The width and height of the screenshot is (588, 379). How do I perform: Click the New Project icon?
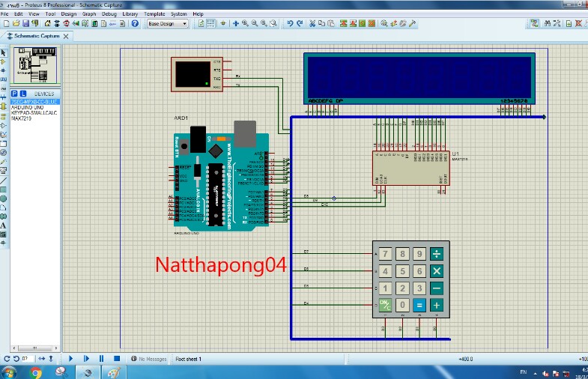pos(7,24)
